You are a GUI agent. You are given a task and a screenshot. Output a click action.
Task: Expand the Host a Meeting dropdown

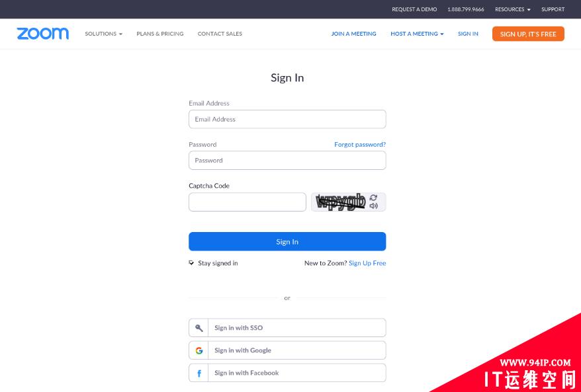point(417,34)
